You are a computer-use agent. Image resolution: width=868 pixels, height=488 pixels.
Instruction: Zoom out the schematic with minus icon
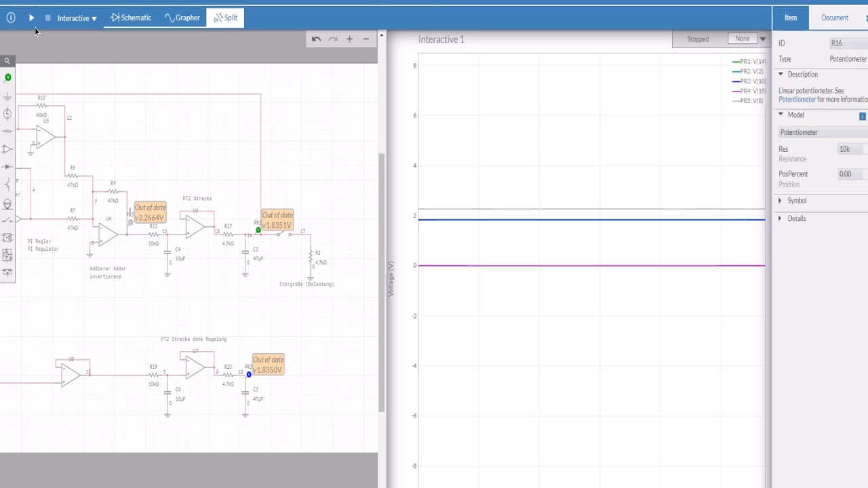(x=366, y=39)
